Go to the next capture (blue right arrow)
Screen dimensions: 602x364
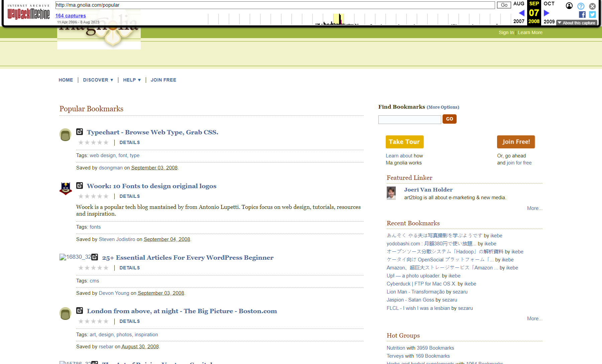(x=547, y=13)
